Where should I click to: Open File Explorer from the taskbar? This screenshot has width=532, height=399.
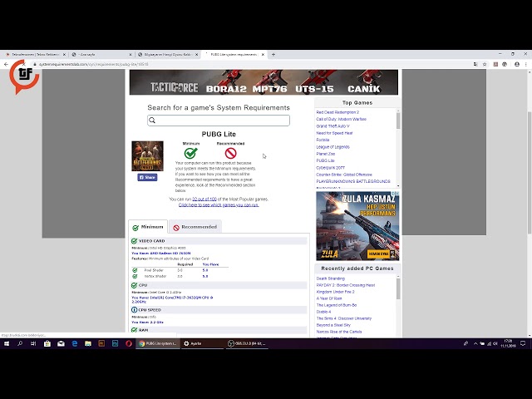(x=88, y=343)
